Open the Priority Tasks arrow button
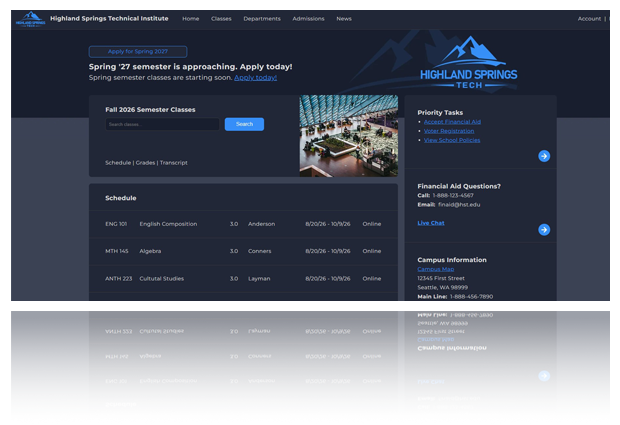Image resolution: width=620 pixels, height=425 pixels. pos(544,156)
